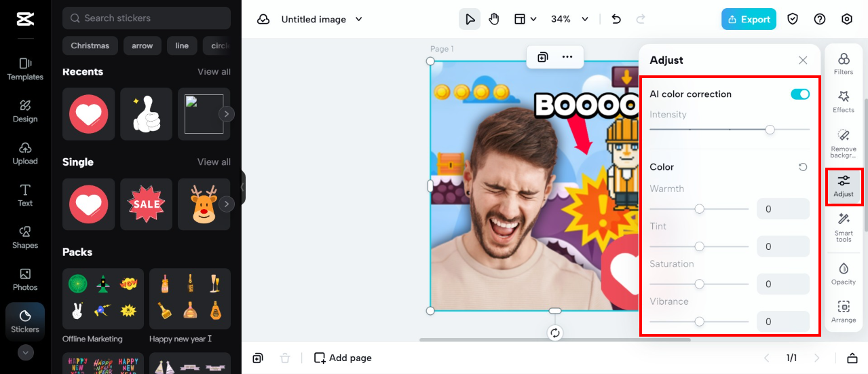The height and width of the screenshot is (374, 868).
Task: Open the floating toolbar more options
Action: click(x=567, y=57)
